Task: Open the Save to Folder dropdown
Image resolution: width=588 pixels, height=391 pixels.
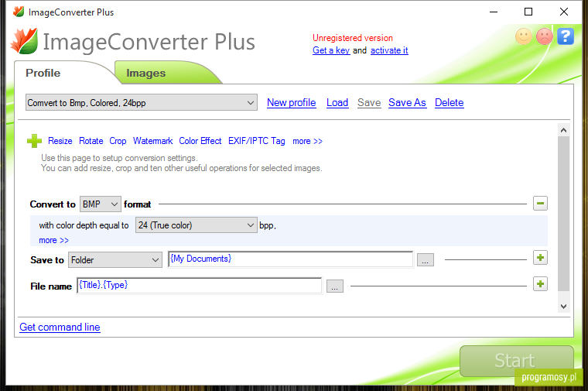Action: (x=115, y=259)
